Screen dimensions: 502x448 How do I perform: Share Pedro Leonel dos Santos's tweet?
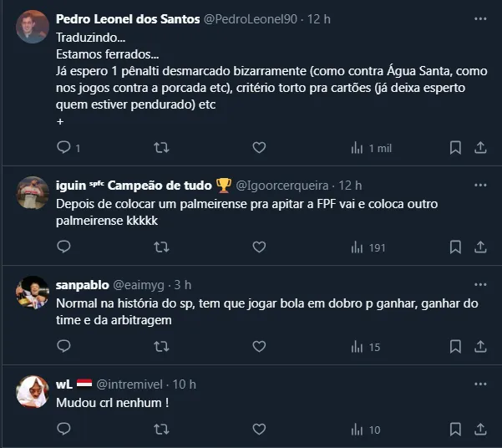coord(480,148)
